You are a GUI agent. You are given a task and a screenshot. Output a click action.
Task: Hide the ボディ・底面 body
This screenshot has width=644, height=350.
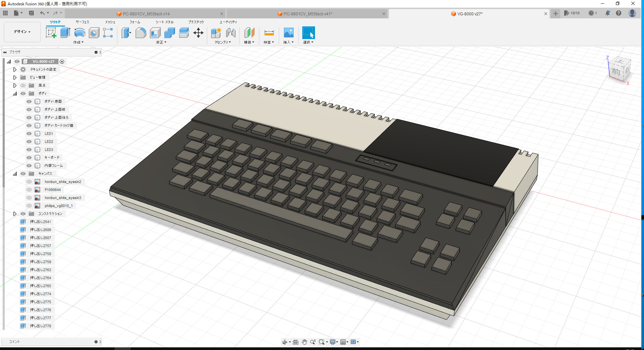click(29, 101)
